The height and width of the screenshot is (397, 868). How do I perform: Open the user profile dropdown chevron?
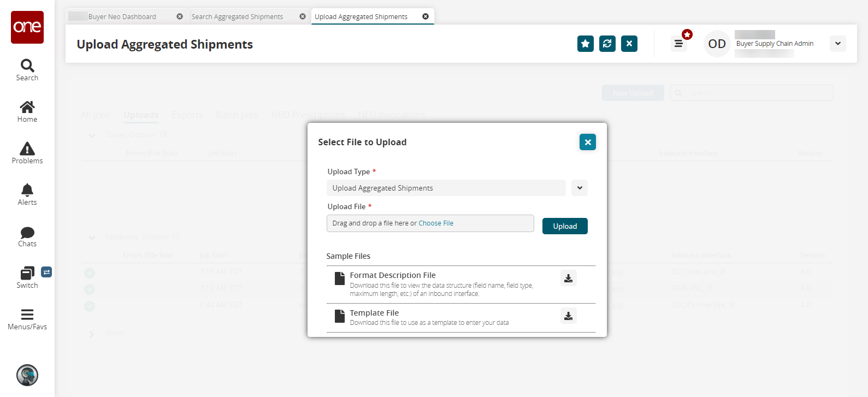pos(837,44)
